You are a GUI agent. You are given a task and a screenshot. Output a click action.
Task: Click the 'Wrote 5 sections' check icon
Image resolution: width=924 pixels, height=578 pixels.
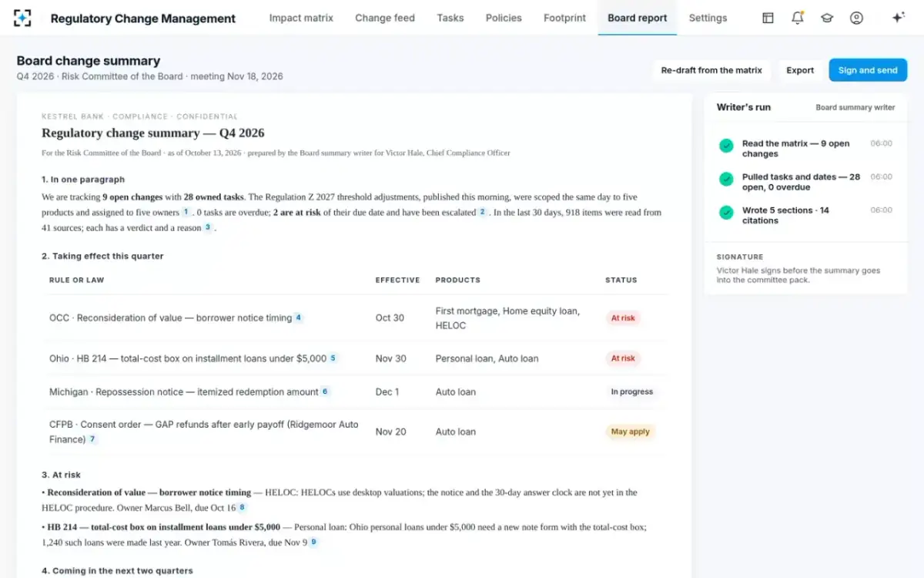pyautogui.click(x=725, y=212)
